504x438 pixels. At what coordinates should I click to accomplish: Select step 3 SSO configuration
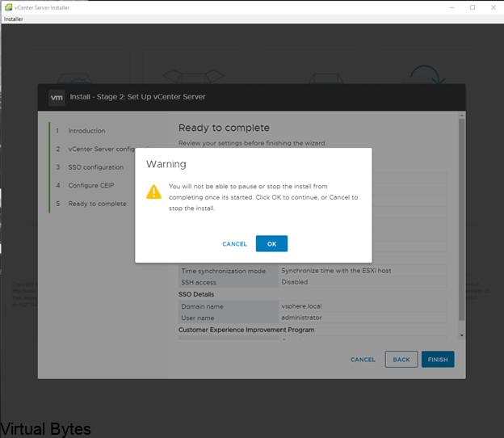[95, 167]
